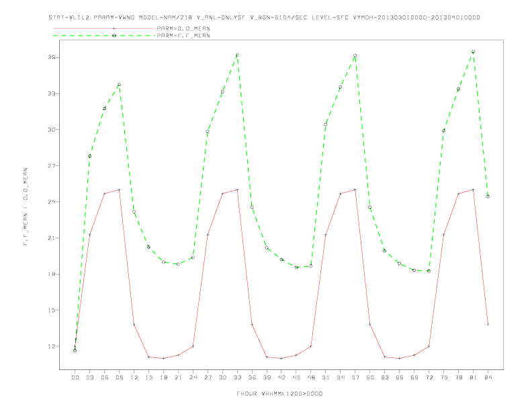This screenshot has width=532, height=411.
Task: Click the x-axis tick label 03
Action: 89,377
